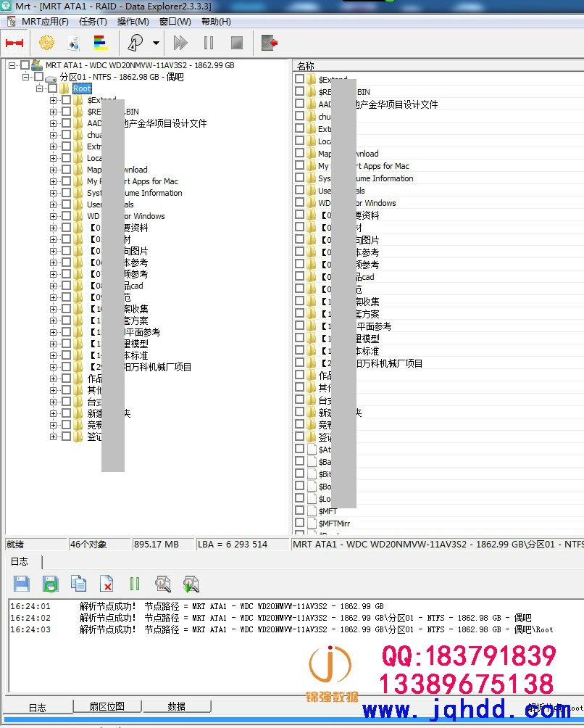
Task: Click the exit icon with red arrow
Action: click(x=269, y=44)
